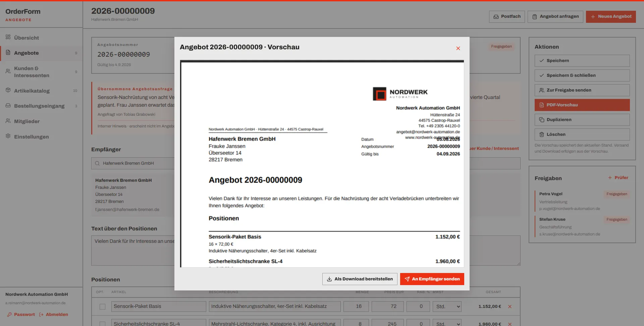644x326 pixels.
Task: Remove the Sicherheitslichtschranke SL-4 position
Action: coord(510,324)
